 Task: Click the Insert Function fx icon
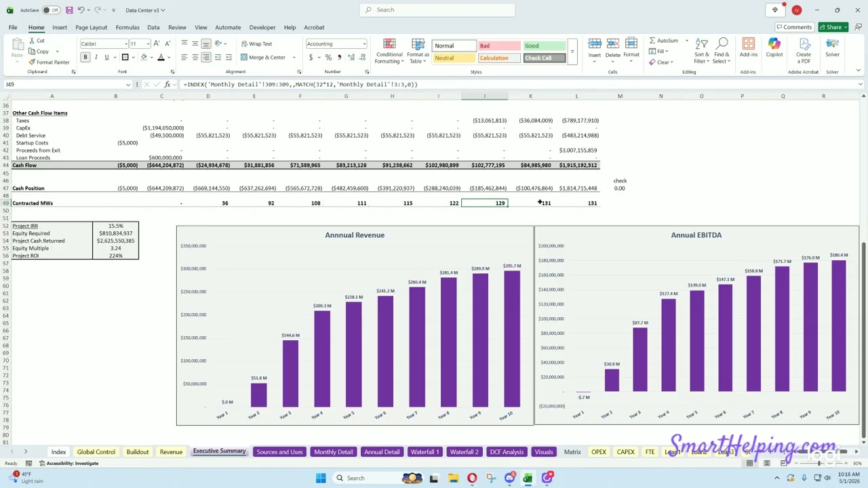167,84
